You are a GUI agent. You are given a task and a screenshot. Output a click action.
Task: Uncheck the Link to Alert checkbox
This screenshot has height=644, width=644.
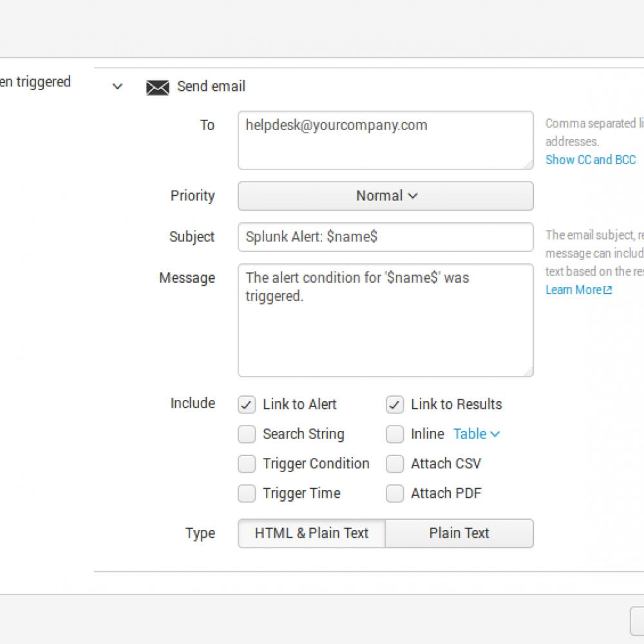coord(247,405)
